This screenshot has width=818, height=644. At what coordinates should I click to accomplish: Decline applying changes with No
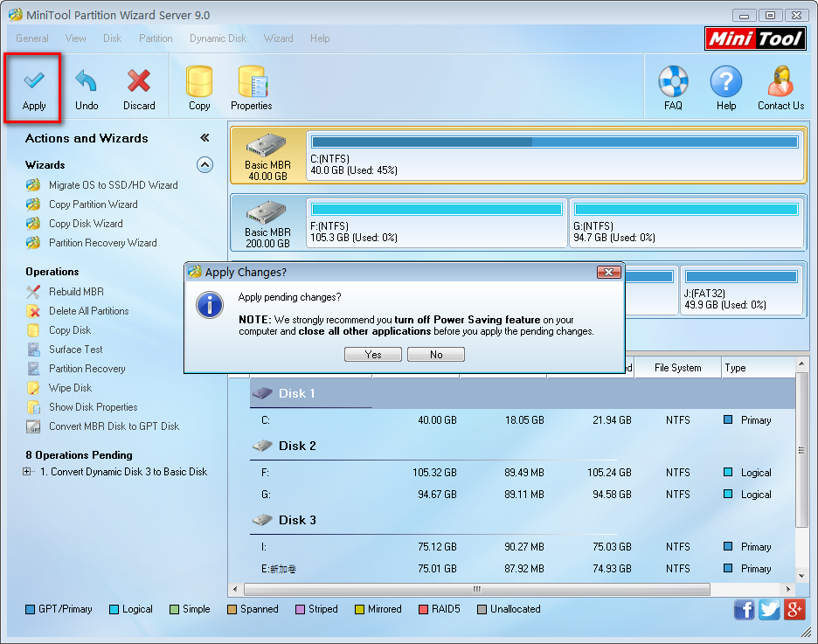click(x=436, y=355)
